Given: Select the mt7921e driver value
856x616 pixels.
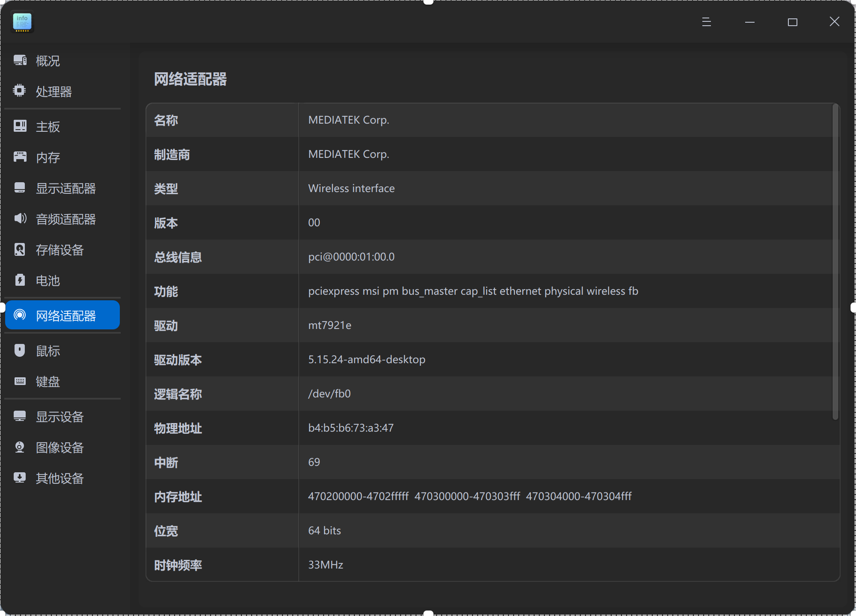Looking at the screenshot, I should (330, 325).
